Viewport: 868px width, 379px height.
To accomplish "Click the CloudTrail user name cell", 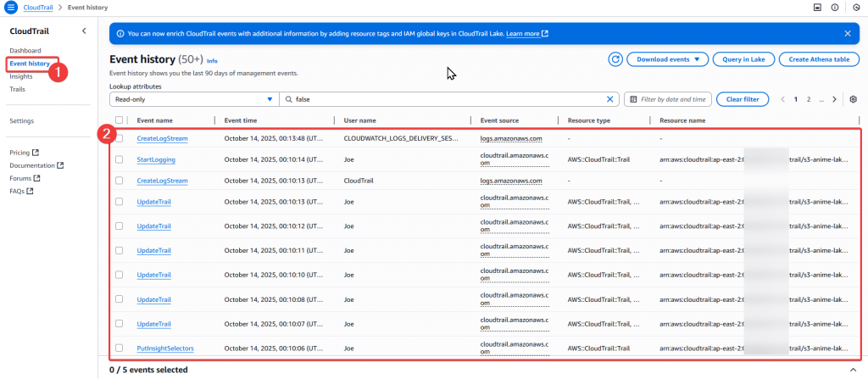I will tap(359, 181).
